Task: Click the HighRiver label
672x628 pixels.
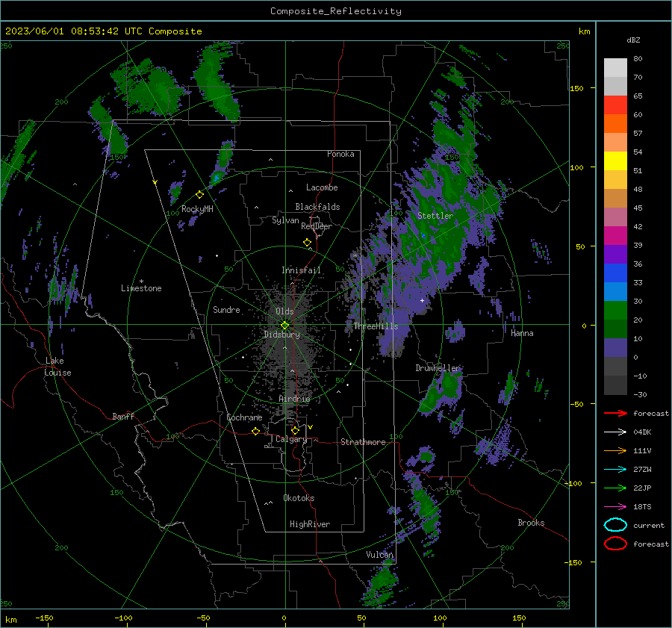Action: 310,524
